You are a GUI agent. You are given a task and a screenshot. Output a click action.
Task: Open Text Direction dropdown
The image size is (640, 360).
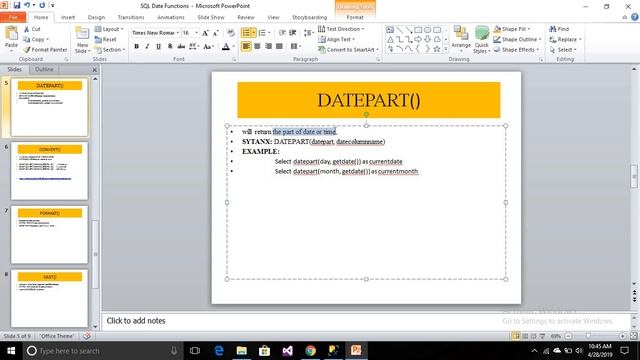[341, 29]
